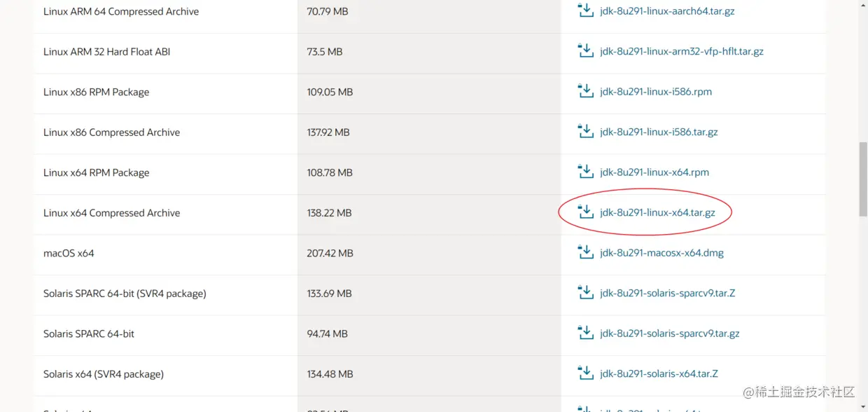Click the download icon for jdk-8u291-linux-x64.rpm
The height and width of the screenshot is (412, 868).
point(585,171)
